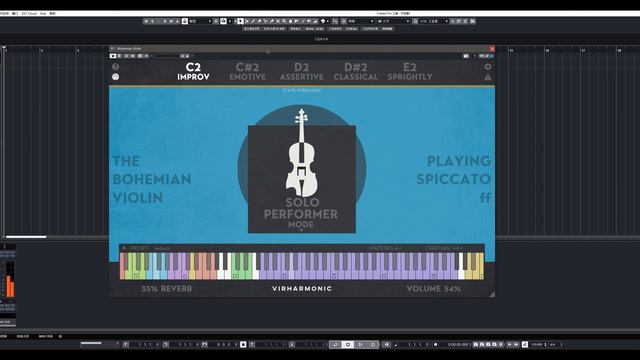Click the time display in the transport bar

458,344
